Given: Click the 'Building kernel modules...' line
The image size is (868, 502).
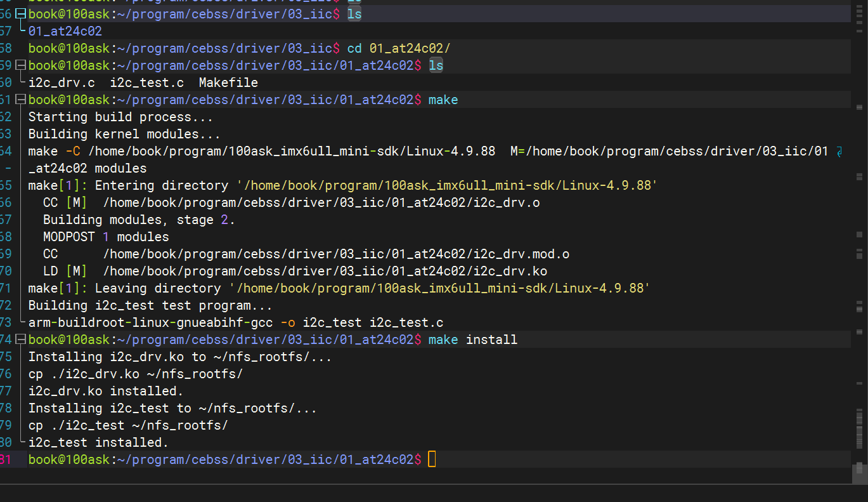Looking at the screenshot, I should [x=124, y=133].
